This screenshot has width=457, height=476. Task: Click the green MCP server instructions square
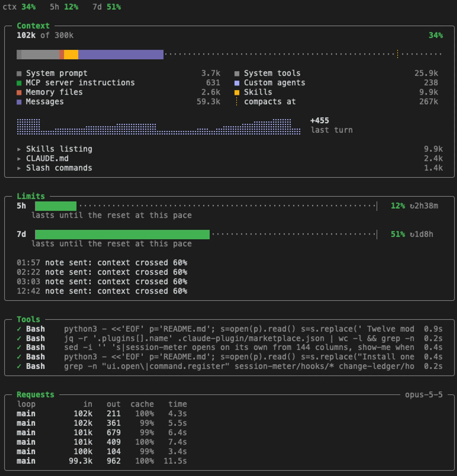tap(19, 83)
